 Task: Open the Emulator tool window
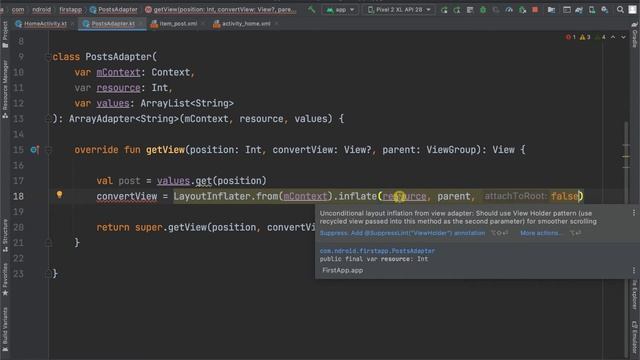pyautogui.click(x=635, y=337)
